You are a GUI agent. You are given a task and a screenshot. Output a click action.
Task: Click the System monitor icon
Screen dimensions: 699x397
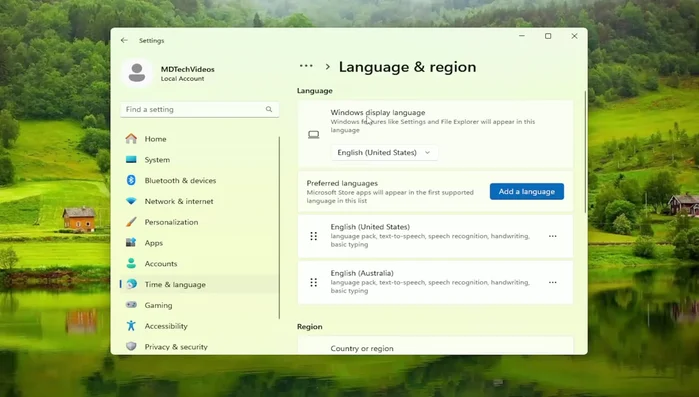pos(131,160)
